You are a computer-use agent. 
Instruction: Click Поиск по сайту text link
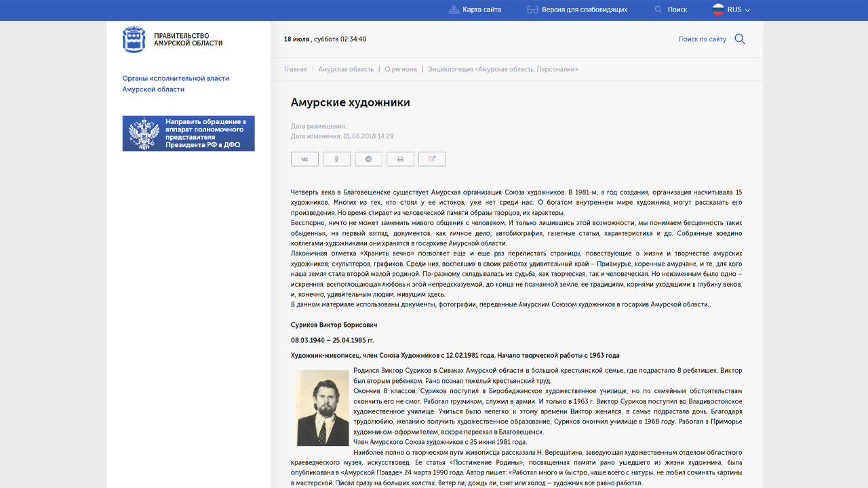point(703,39)
